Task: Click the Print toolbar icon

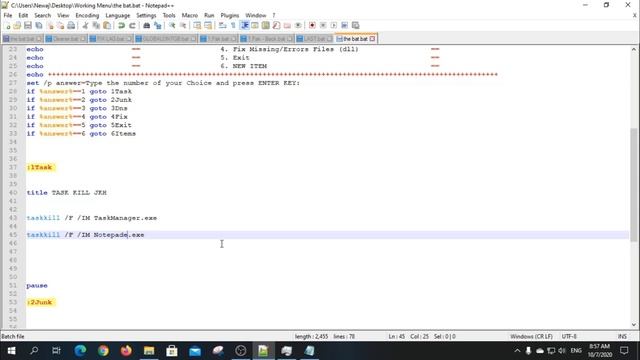Action: point(71,25)
